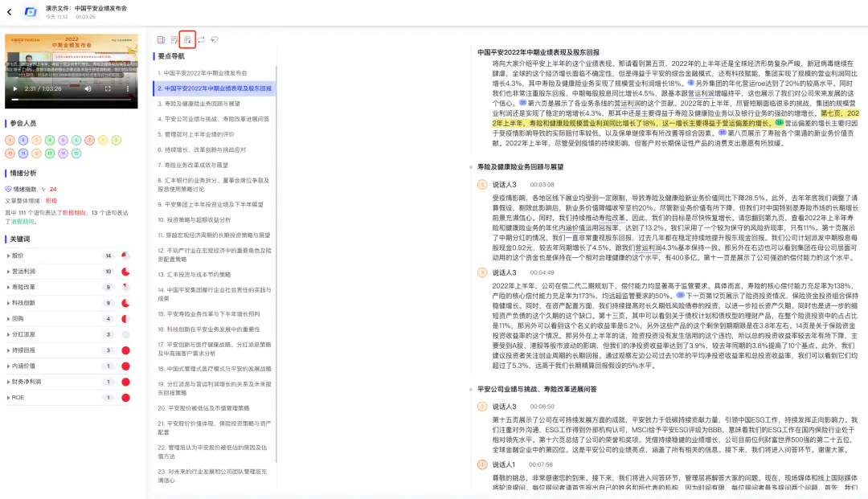
Task: Open nav item 13 汇丰投资与成本节约策略
Action: tap(194, 274)
